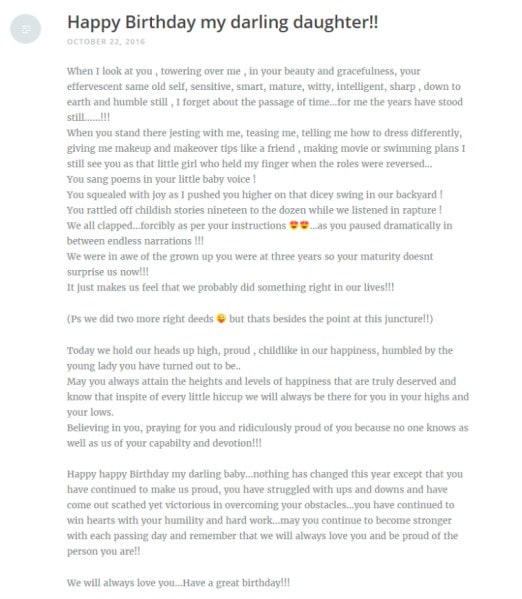
Task: Click the second heart-eyes emoji before "as you paused"
Action: (x=304, y=226)
